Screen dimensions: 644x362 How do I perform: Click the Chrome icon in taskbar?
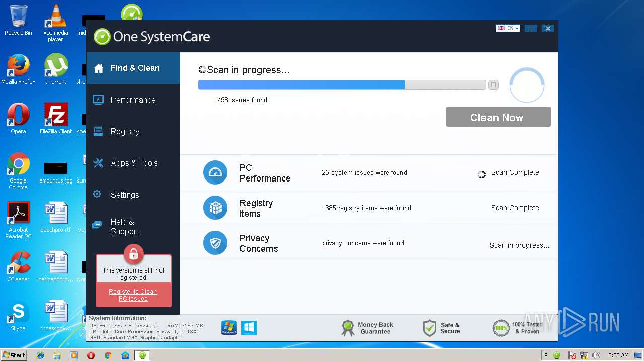[x=108, y=355]
